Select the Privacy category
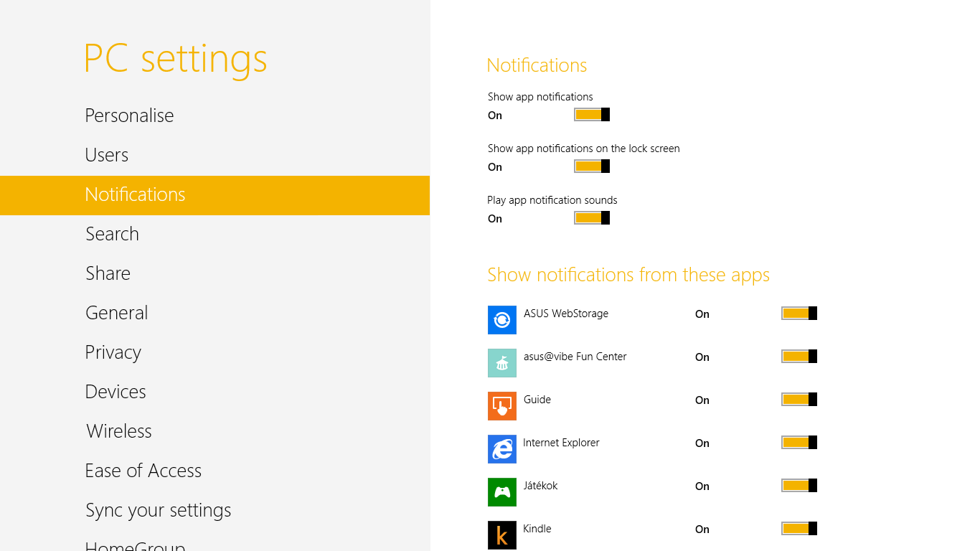 click(x=113, y=352)
